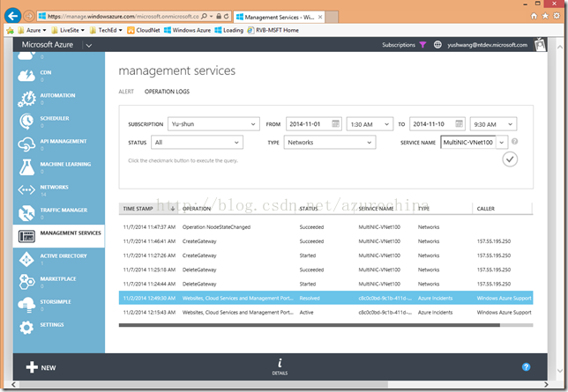The width and height of the screenshot is (568, 392).
Task: Open the CDN service icon
Action: (x=26, y=75)
